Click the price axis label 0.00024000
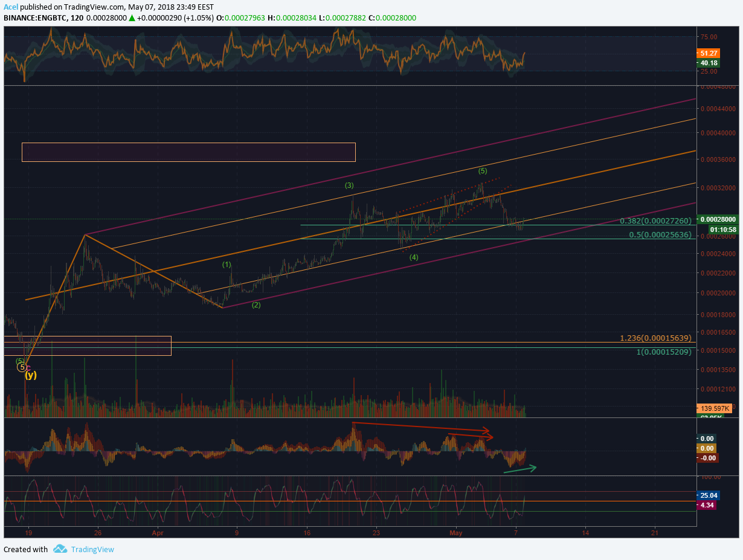The image size is (743, 560). pos(718,254)
